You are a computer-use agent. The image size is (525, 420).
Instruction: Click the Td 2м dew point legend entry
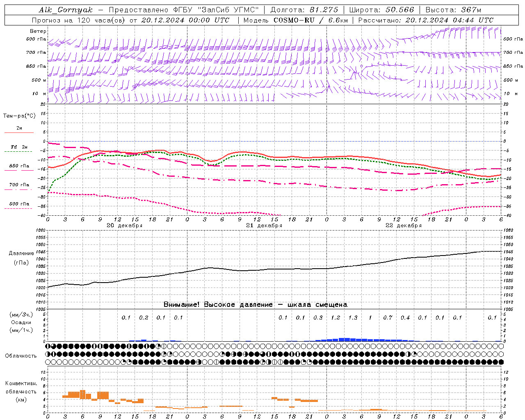click(x=19, y=147)
